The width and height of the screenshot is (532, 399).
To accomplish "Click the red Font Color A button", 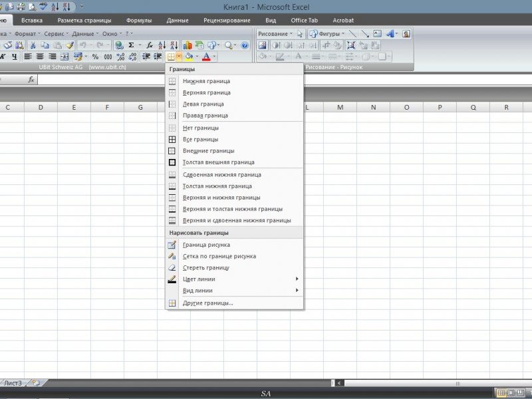I will (206, 57).
